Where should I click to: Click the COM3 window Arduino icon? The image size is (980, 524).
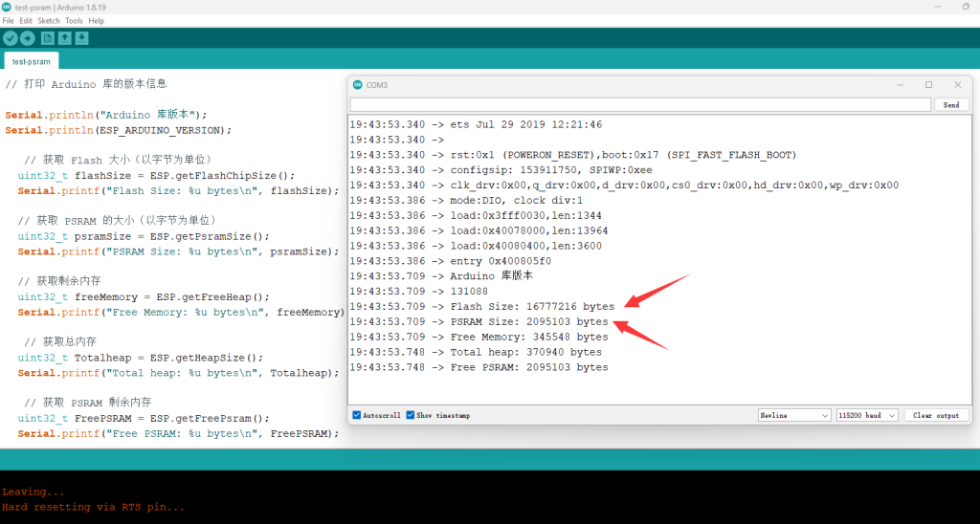357,85
